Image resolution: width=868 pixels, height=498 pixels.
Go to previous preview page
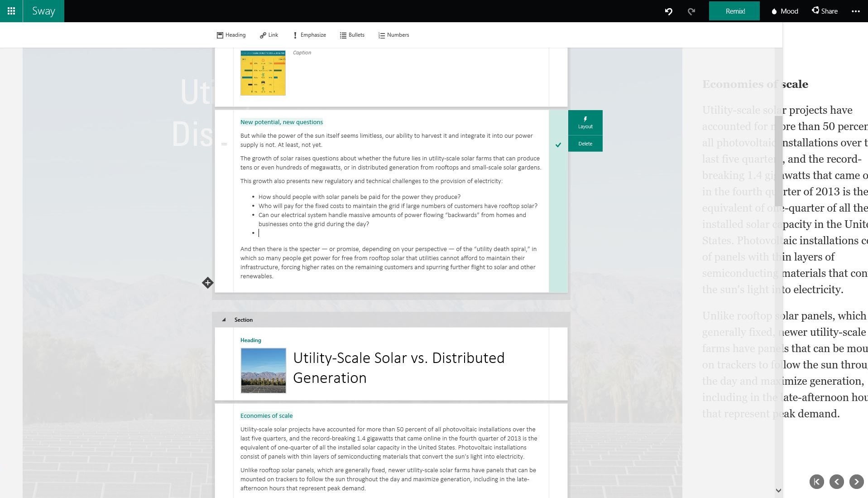836,482
